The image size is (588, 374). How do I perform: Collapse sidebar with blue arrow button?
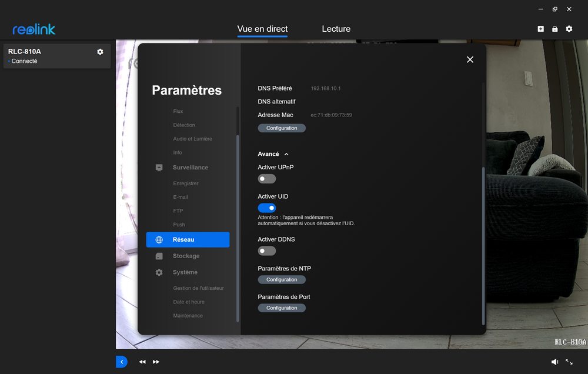tap(122, 362)
